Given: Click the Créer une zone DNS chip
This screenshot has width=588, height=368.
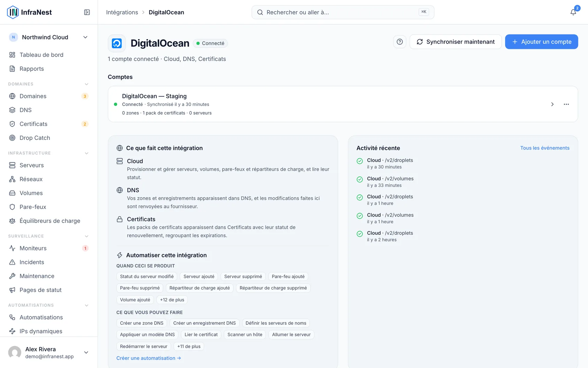Looking at the screenshot, I should (142, 323).
